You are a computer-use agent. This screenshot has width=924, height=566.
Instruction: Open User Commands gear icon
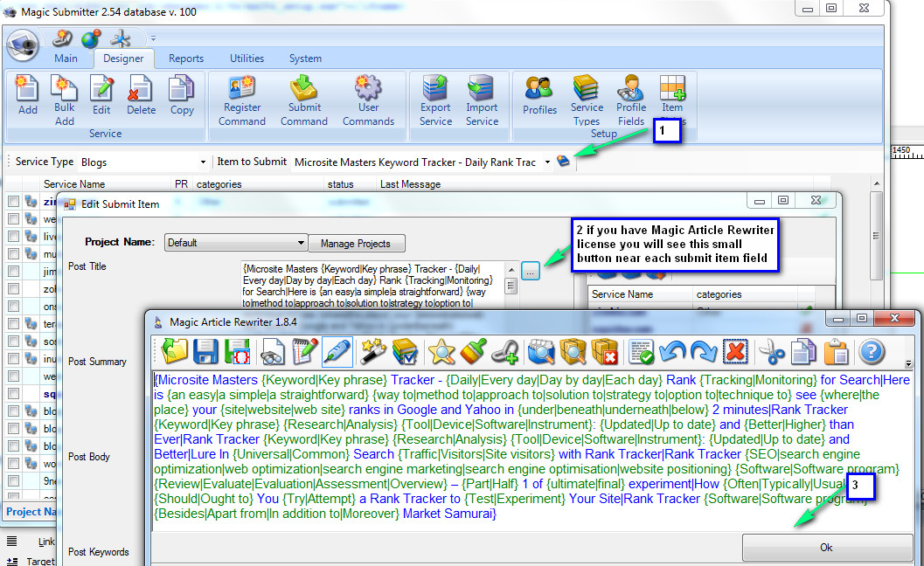click(368, 100)
